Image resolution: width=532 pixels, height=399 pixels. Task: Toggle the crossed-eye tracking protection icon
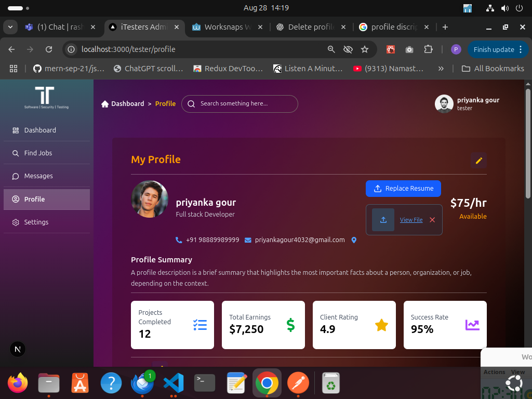coord(348,49)
